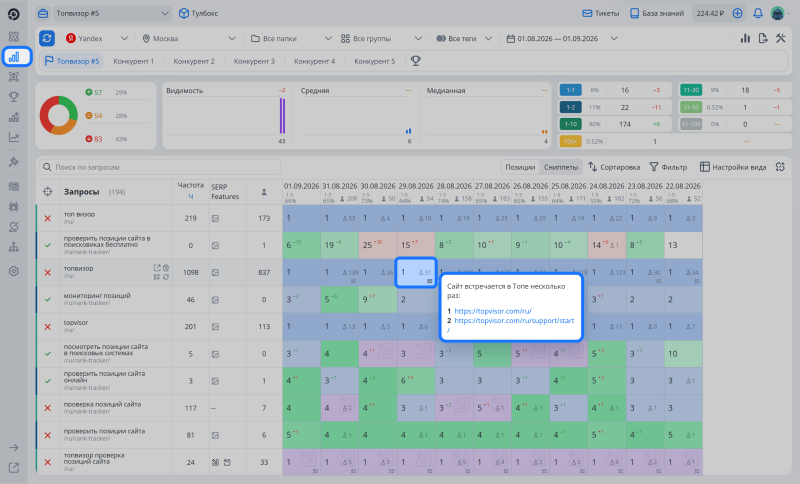Viewport: 800px width, 484px height.
Task: Switch to Конкурент 1 tab
Action: pyautogui.click(x=134, y=61)
